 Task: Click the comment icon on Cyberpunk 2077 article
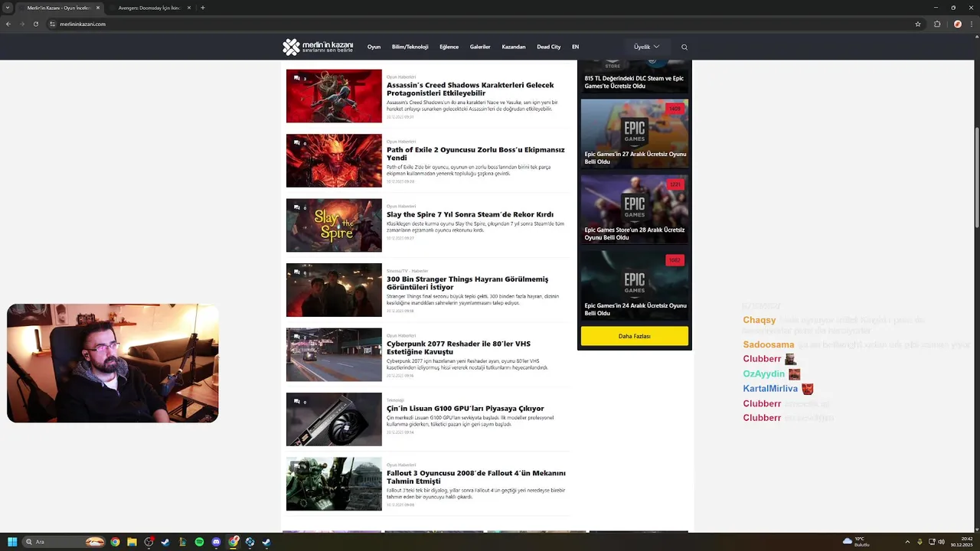[297, 337]
